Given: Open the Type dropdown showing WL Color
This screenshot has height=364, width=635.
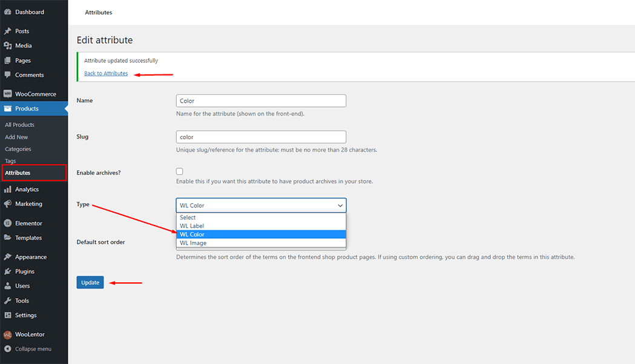Looking at the screenshot, I should tap(261, 206).
